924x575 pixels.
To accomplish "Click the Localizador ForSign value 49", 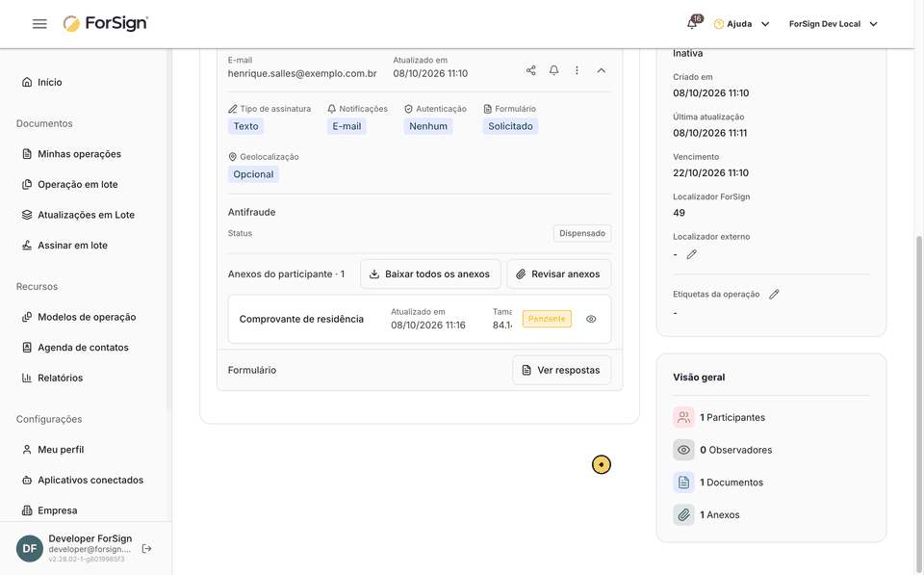I will 679,213.
